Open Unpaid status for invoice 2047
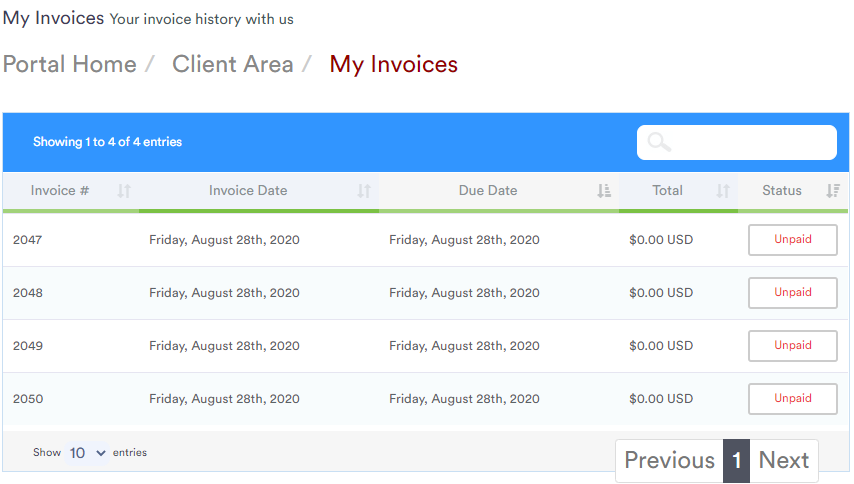This screenshot has width=854, height=484. 792,240
